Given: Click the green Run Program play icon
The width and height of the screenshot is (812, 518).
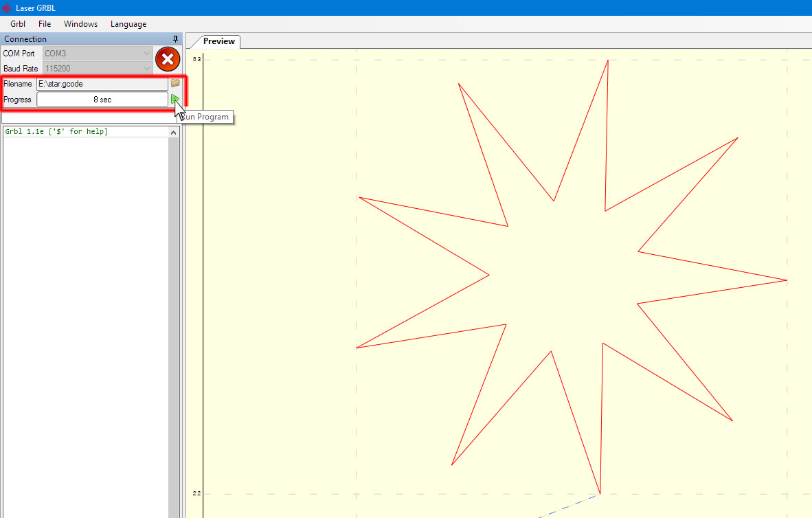Looking at the screenshot, I should (175, 100).
